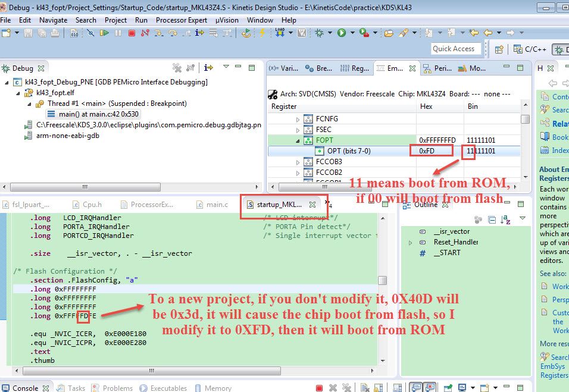Switch to the C/C++ perspective

[x=530, y=49]
